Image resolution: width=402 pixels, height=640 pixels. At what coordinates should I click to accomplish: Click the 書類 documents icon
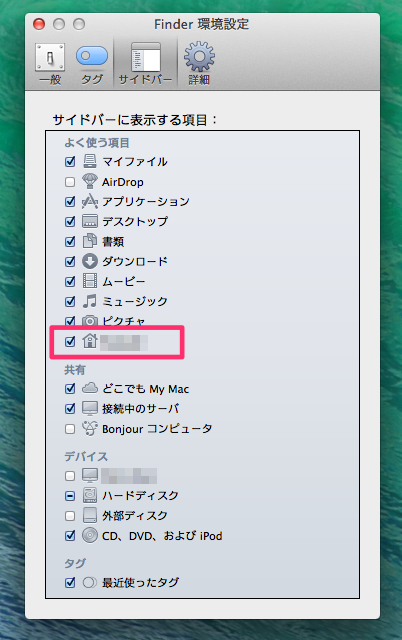coord(90,241)
